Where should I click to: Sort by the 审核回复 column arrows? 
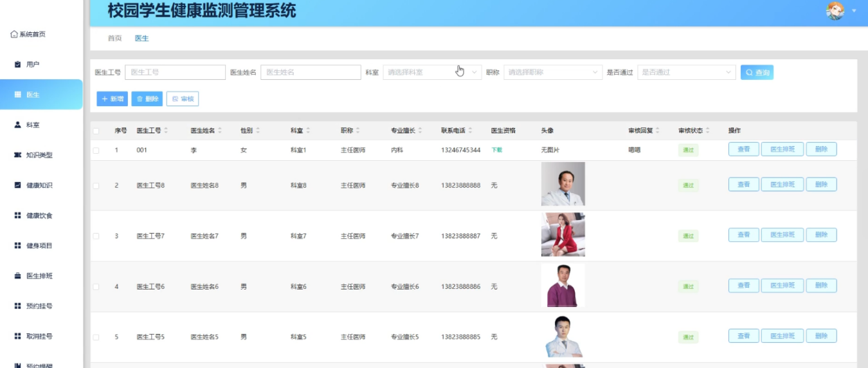[x=657, y=131]
